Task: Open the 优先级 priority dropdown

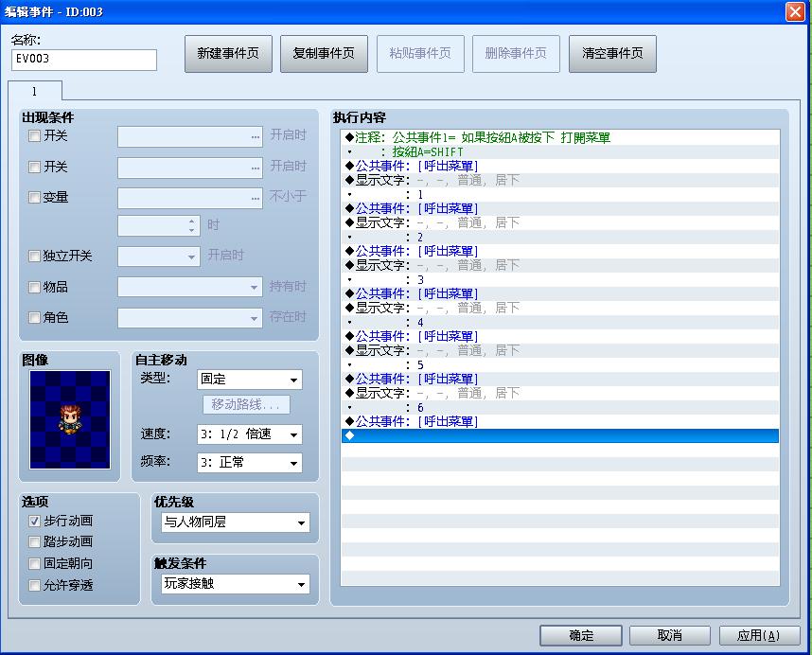Action: [x=236, y=522]
